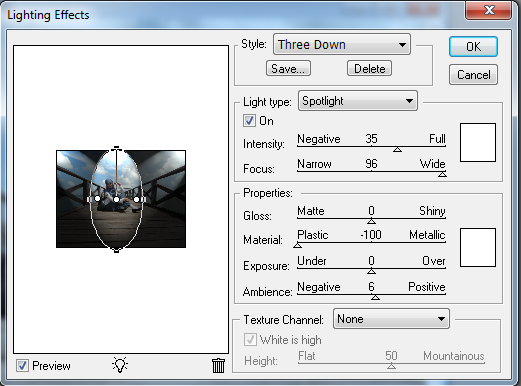
Task: Click the Metallic label on Material slider
Action: point(427,235)
